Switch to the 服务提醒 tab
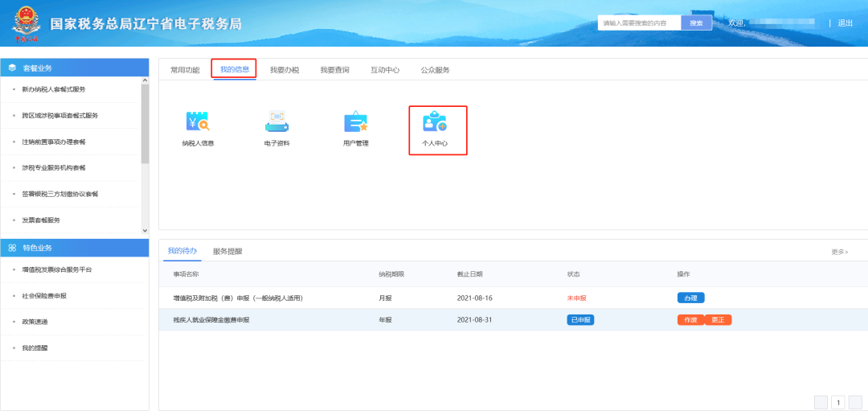 227,252
